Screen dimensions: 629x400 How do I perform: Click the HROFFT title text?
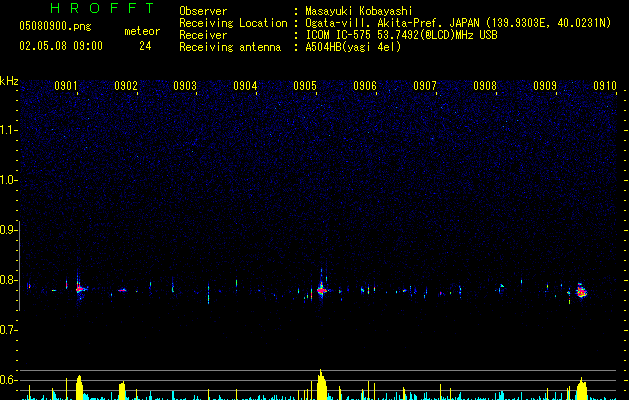tap(102, 8)
